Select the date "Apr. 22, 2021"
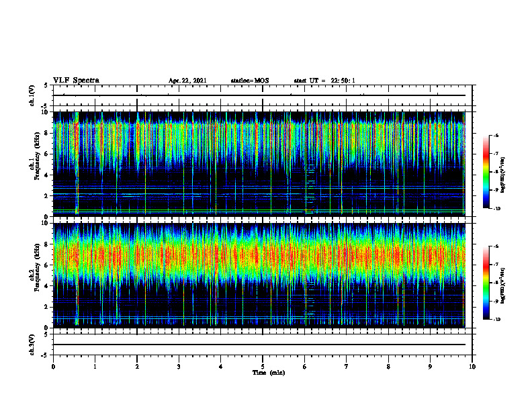 click(x=187, y=81)
